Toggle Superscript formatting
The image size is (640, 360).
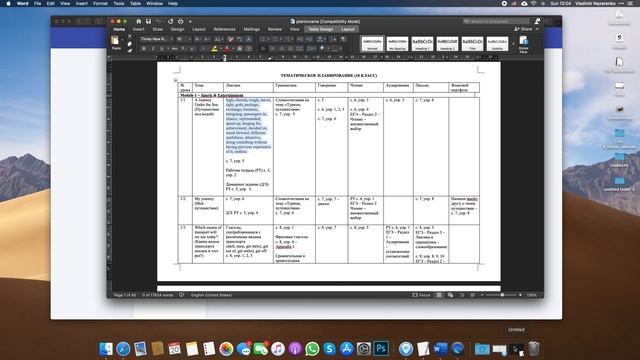(192, 49)
